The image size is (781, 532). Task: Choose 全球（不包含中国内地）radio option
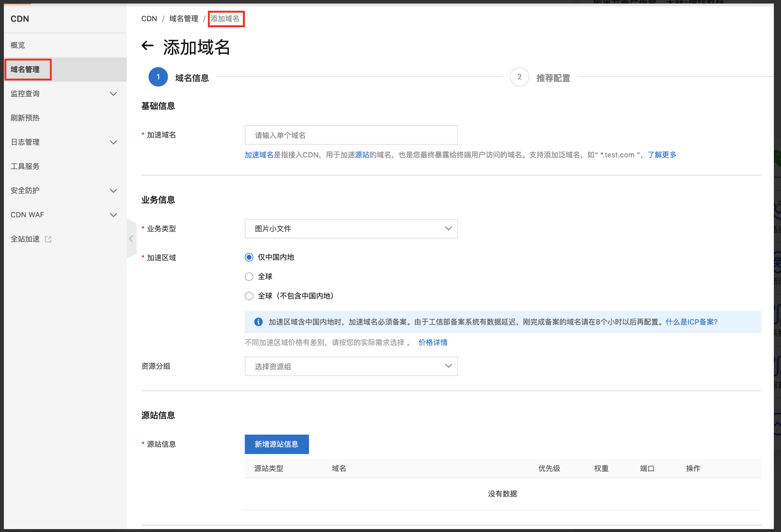249,296
